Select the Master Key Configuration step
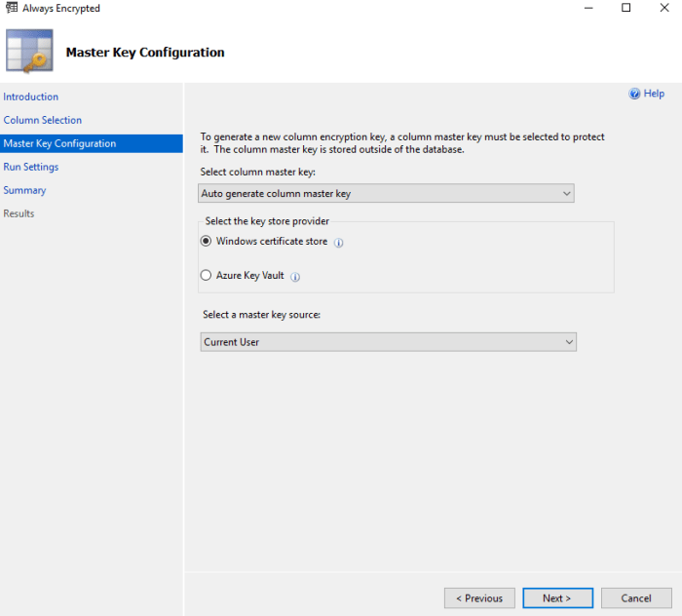The width and height of the screenshot is (682, 616). pos(59,143)
